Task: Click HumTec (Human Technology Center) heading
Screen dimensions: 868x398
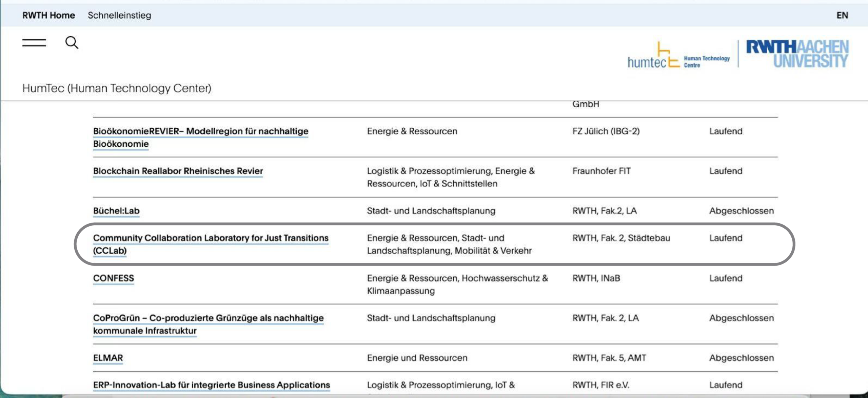Action: click(x=117, y=88)
